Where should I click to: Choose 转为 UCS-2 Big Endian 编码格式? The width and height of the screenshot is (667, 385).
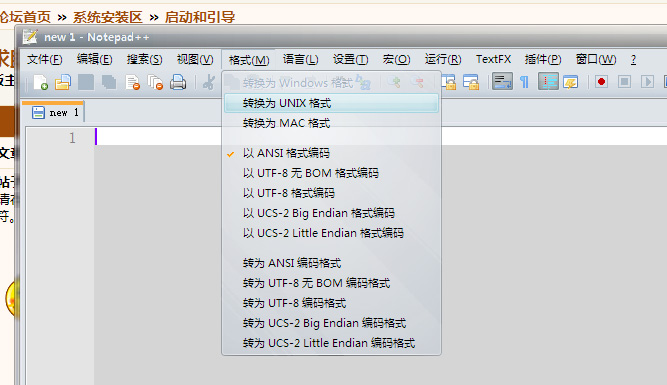coord(331,323)
